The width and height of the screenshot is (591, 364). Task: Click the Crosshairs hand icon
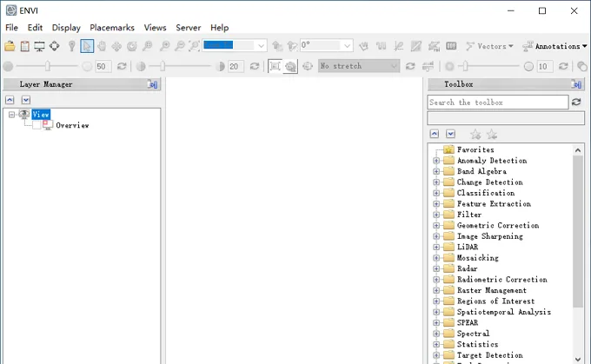click(363, 46)
